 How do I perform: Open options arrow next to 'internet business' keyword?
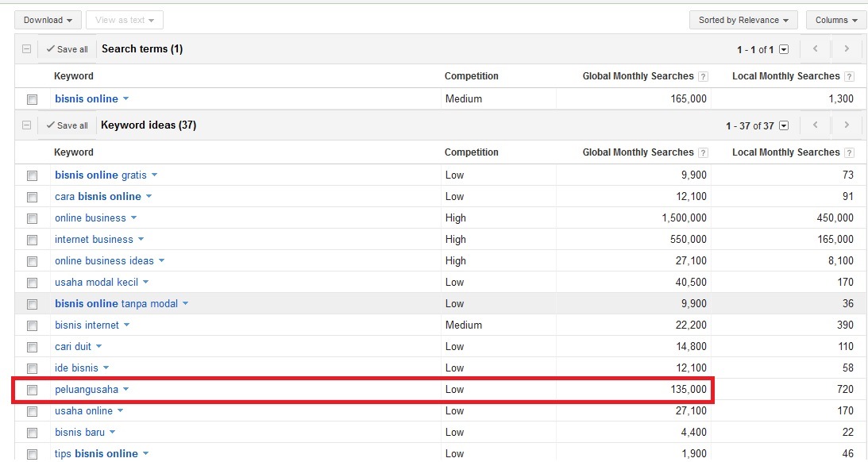tap(141, 240)
